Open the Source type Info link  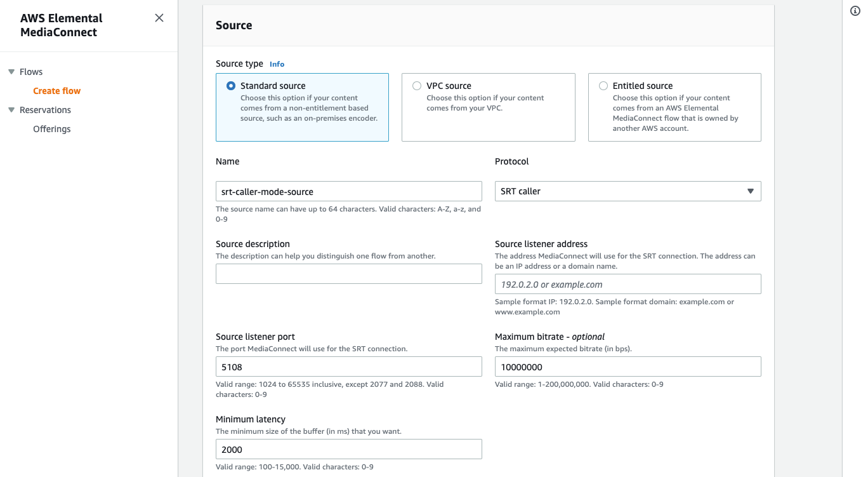coord(277,64)
